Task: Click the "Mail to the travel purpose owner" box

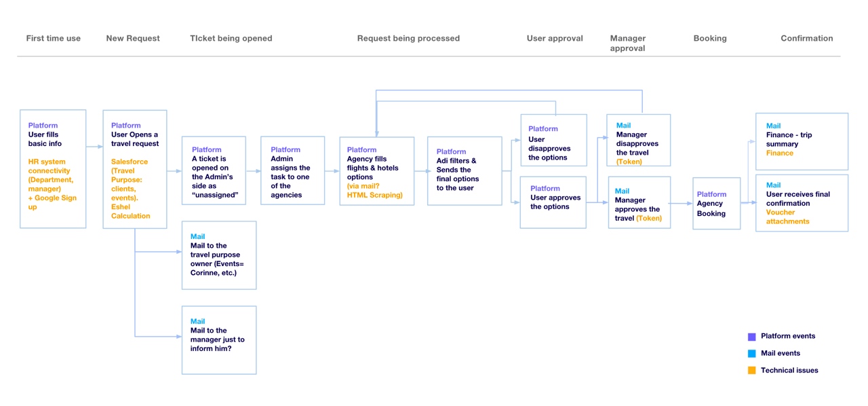Action: point(219,255)
